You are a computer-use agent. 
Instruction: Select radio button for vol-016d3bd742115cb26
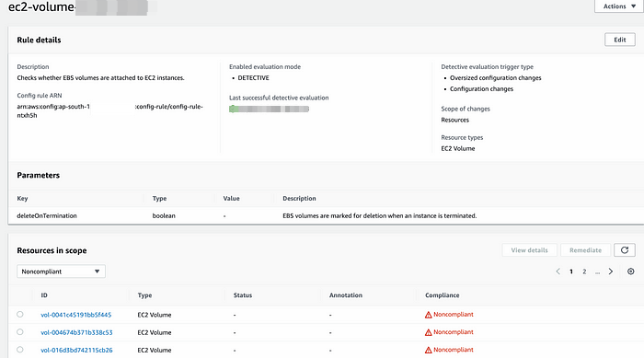tap(19, 350)
